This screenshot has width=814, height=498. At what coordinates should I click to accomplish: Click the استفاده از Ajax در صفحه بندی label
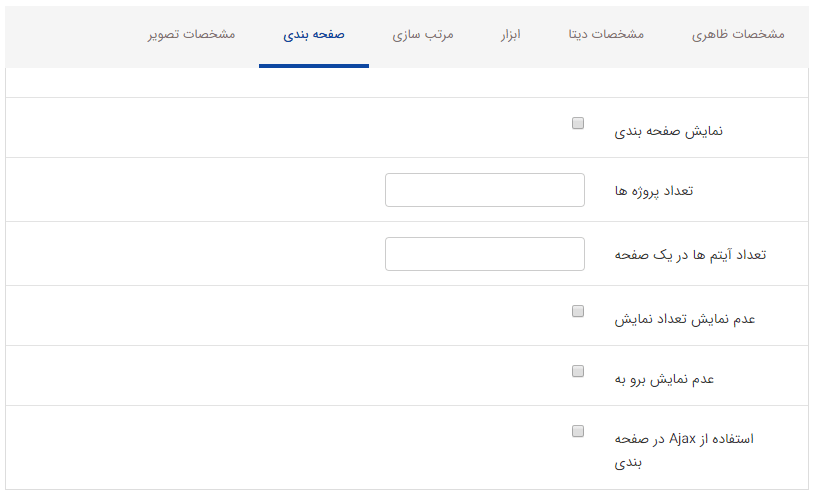(683, 439)
